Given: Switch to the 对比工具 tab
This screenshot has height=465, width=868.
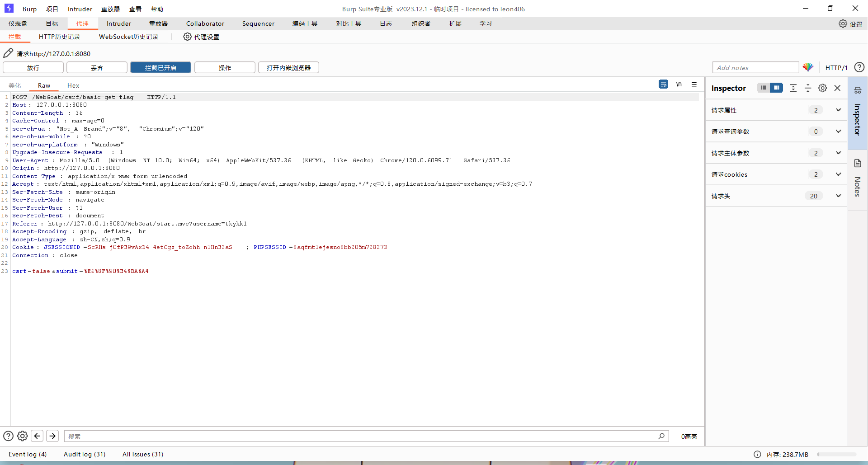Looking at the screenshot, I should click(x=349, y=23).
